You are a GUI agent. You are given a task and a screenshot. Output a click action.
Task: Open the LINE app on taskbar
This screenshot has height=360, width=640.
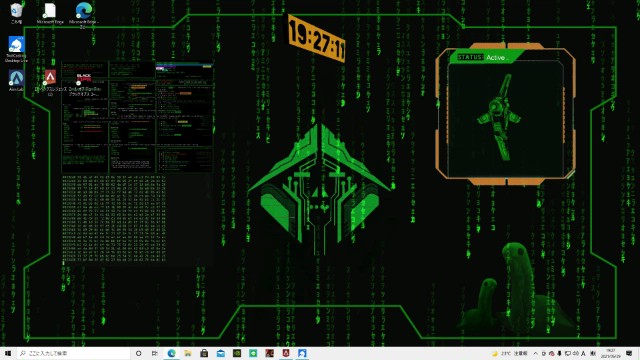pyautogui.click(x=253, y=353)
